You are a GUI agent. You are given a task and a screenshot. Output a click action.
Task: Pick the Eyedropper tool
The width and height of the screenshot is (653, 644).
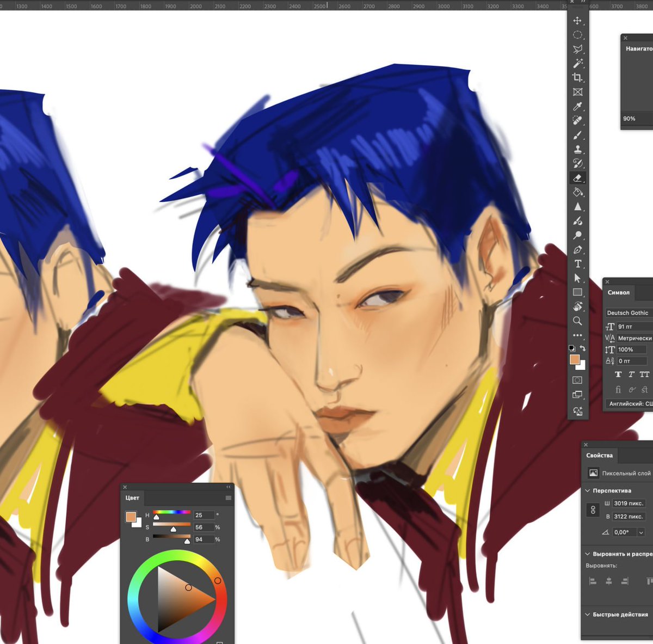click(x=578, y=107)
